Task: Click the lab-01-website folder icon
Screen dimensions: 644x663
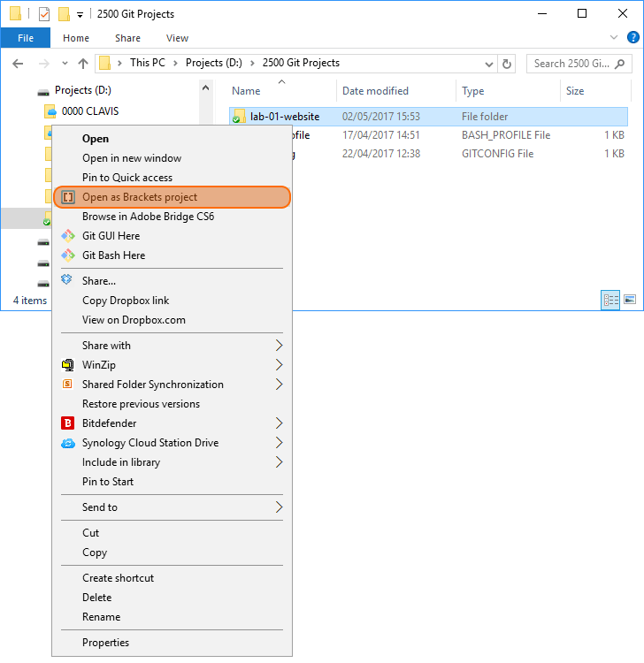Action: point(239,117)
